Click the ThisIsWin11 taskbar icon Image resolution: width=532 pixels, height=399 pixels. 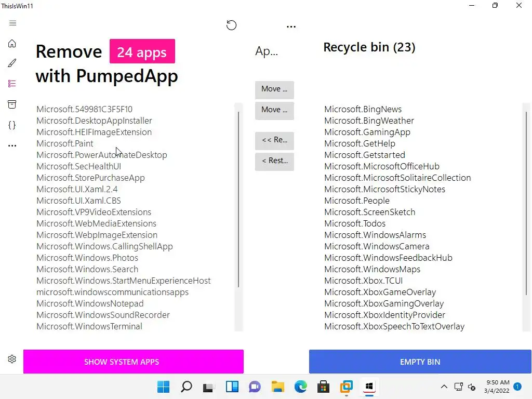[x=369, y=387]
